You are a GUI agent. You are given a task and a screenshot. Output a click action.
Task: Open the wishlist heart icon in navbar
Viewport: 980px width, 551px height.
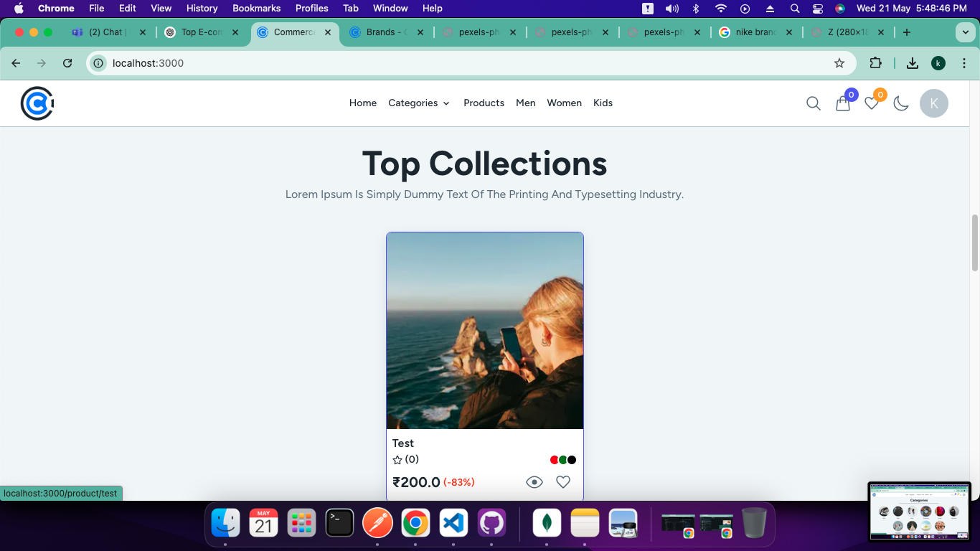872,103
